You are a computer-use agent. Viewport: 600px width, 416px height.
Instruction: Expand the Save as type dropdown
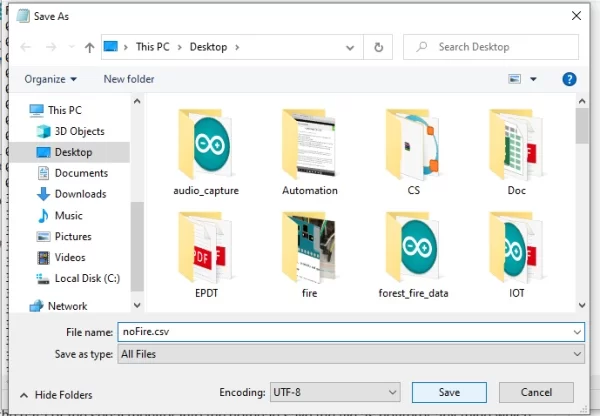(x=351, y=354)
